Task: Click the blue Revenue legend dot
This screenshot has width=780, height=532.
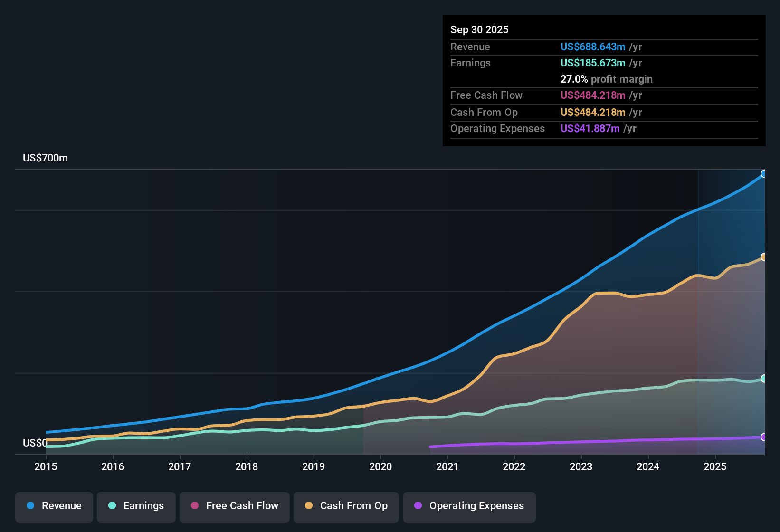Action: pos(30,505)
